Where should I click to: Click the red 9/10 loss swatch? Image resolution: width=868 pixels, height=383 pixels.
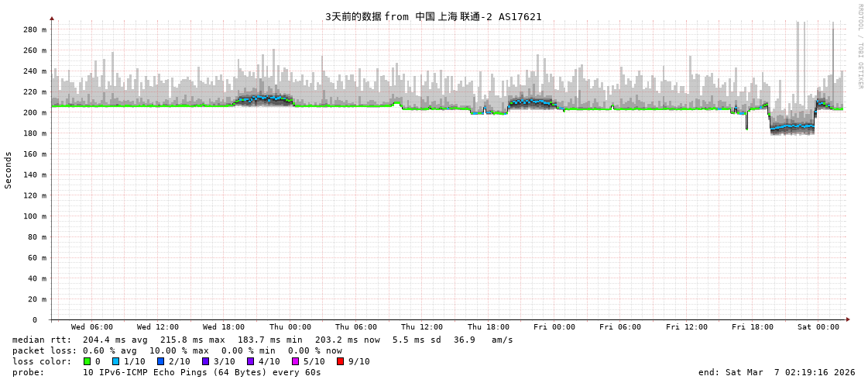340,361
